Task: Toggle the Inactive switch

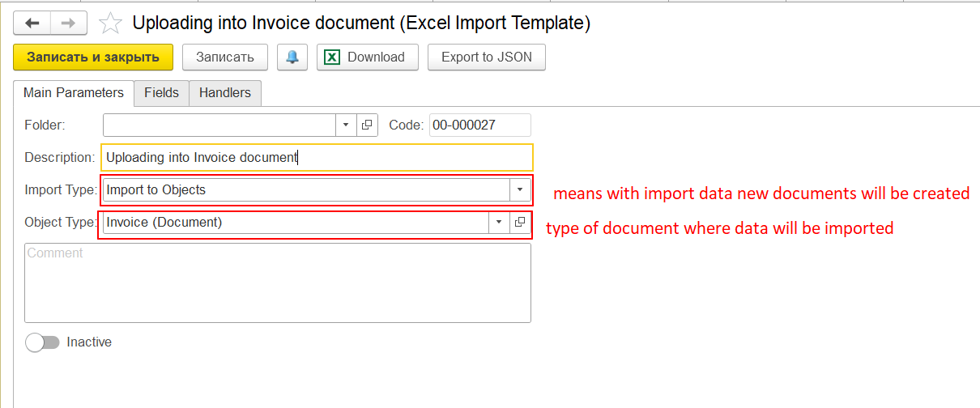Action: 43,342
